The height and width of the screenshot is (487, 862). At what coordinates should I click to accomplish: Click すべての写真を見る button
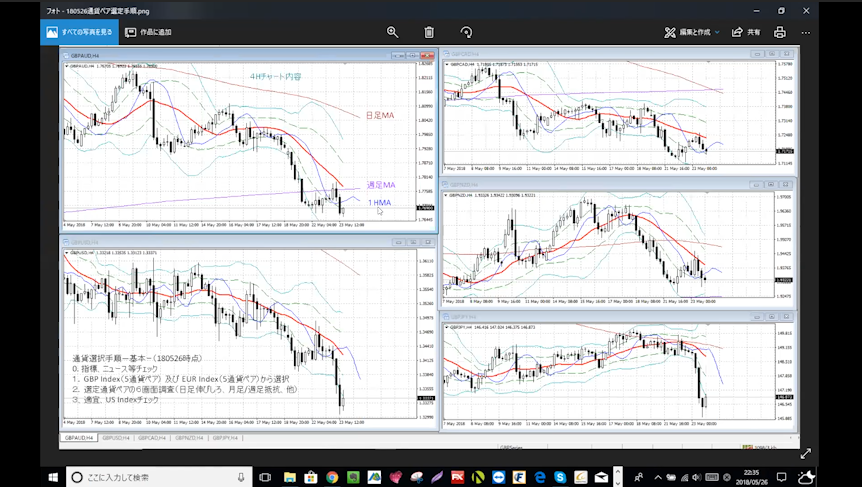pos(78,32)
